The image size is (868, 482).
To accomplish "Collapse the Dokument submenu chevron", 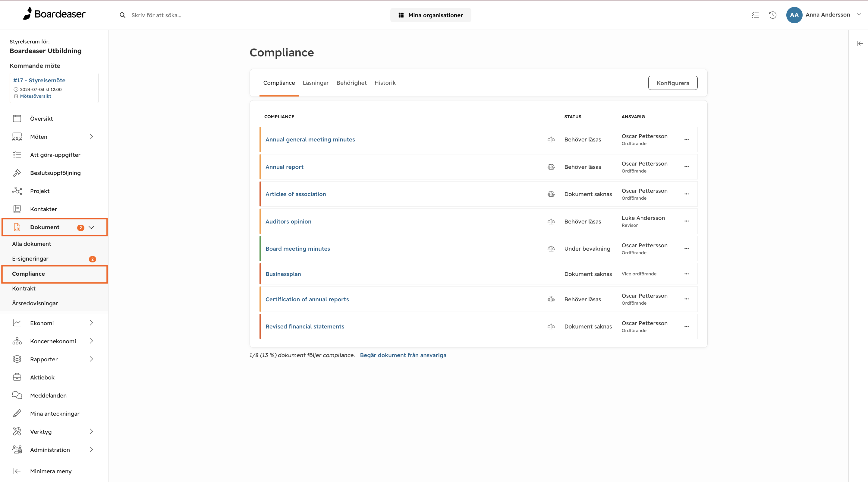I will point(91,227).
